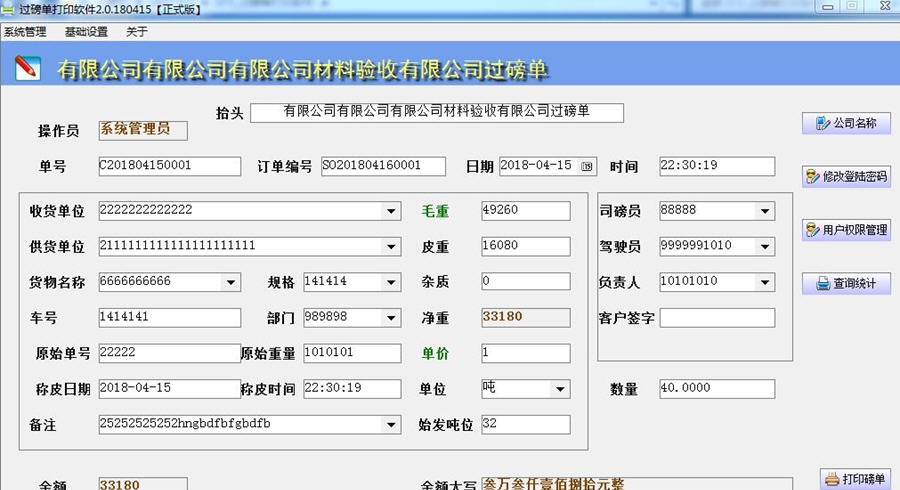Open 关于 menu
Viewport: 900px width, 490px height.
(x=137, y=32)
